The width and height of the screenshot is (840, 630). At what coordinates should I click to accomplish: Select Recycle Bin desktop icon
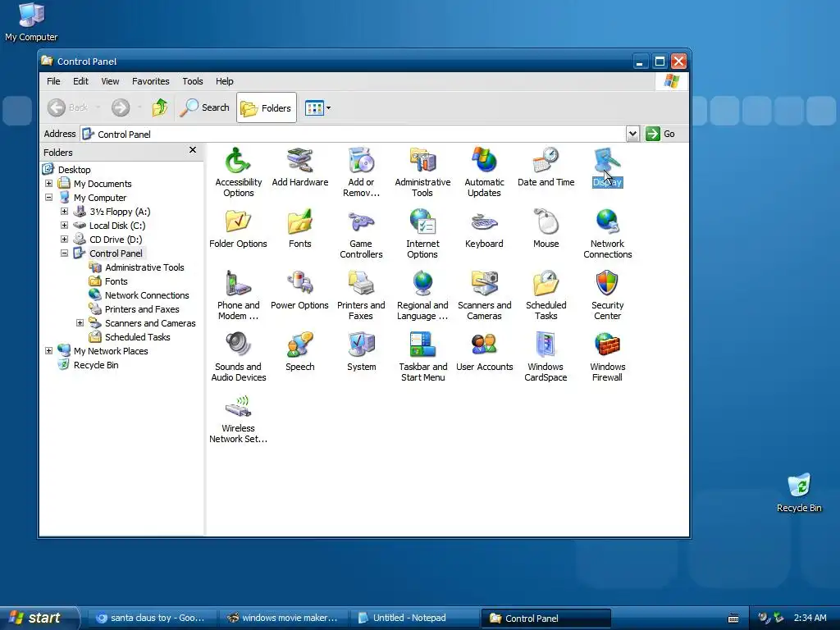[x=799, y=493]
